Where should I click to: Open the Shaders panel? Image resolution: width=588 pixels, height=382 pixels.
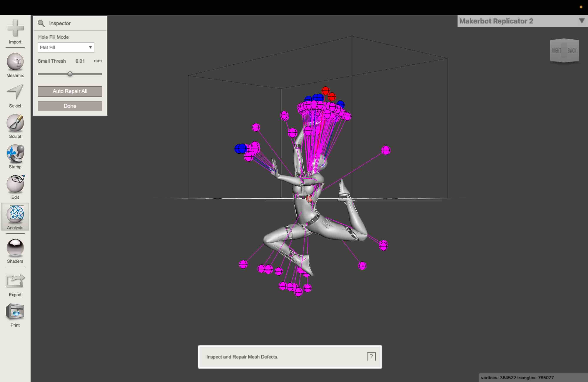pyautogui.click(x=15, y=247)
